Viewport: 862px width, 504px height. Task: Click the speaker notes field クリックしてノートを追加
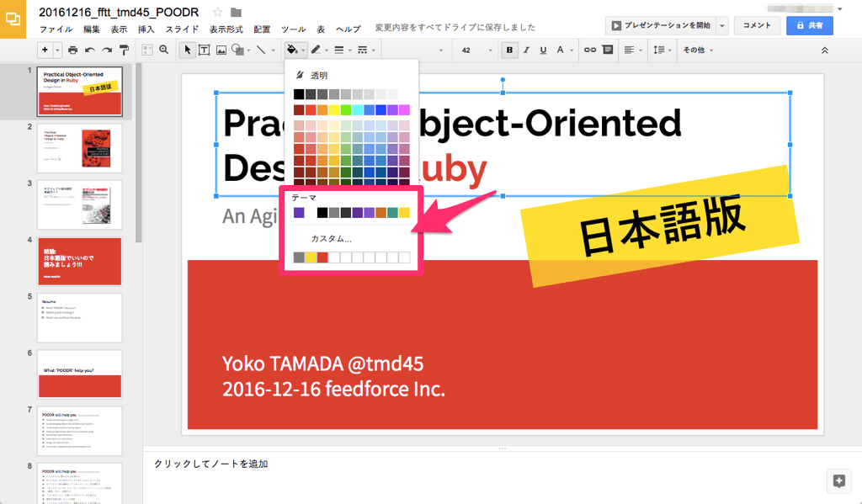click(210, 464)
